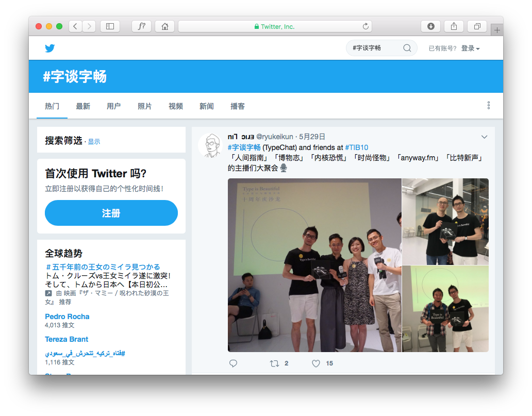Screen dimensions: 532x416
Task: Expand the tweet options chevron
Action: coord(484,137)
